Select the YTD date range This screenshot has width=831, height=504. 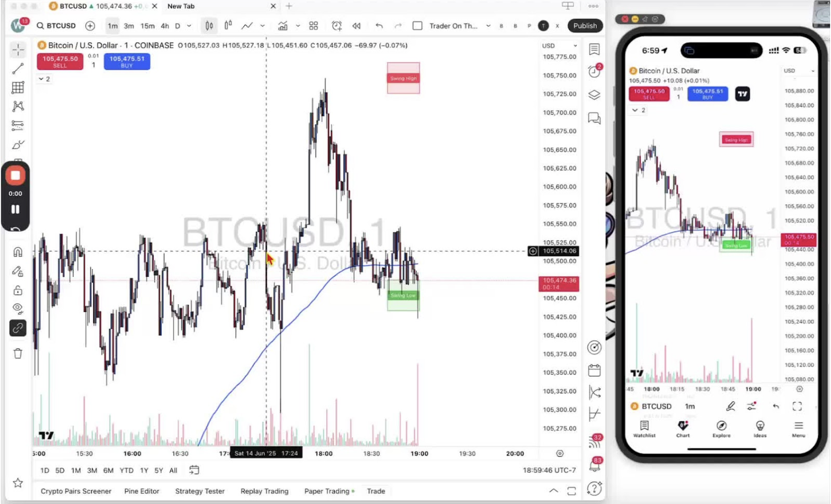tap(126, 470)
